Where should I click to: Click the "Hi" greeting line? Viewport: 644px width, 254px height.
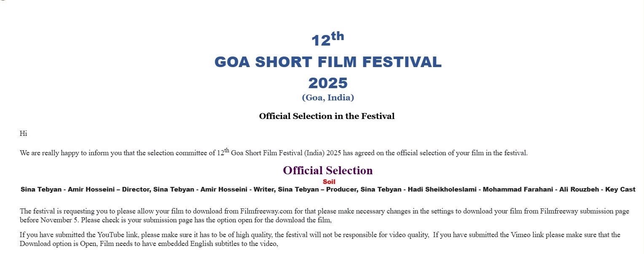[23, 134]
